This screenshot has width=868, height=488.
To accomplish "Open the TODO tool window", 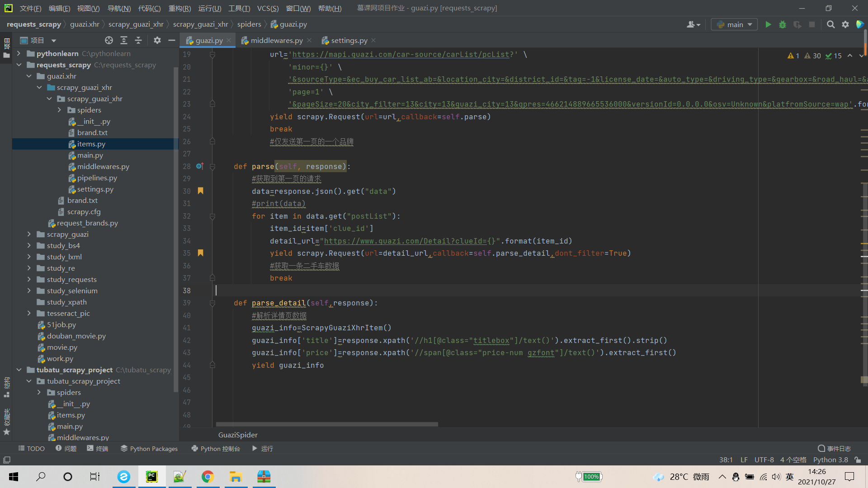I will 31,448.
